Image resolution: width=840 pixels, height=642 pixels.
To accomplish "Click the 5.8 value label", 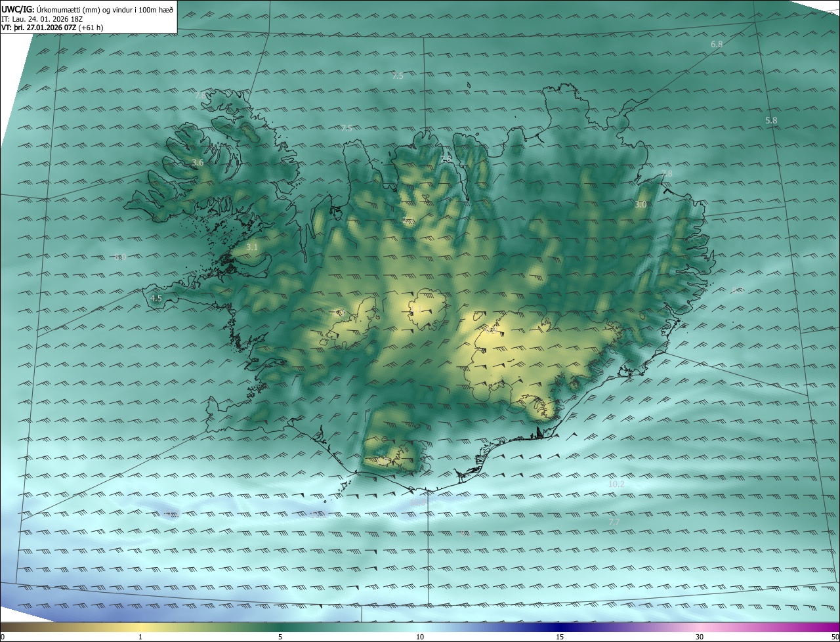I will click(x=771, y=121).
